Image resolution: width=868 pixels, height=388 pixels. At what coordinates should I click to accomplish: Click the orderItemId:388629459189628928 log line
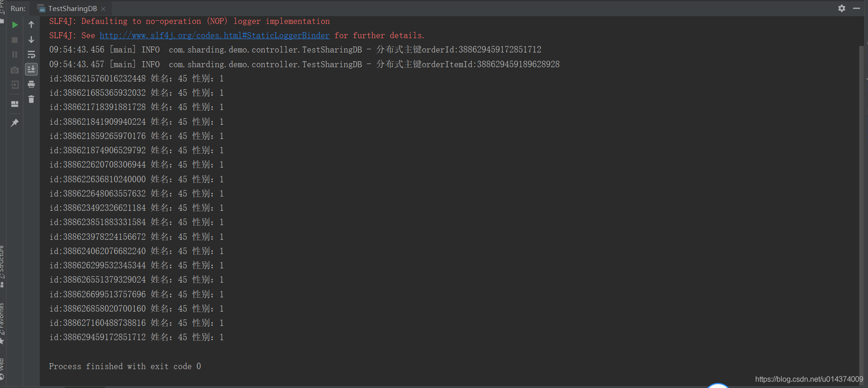(x=305, y=64)
